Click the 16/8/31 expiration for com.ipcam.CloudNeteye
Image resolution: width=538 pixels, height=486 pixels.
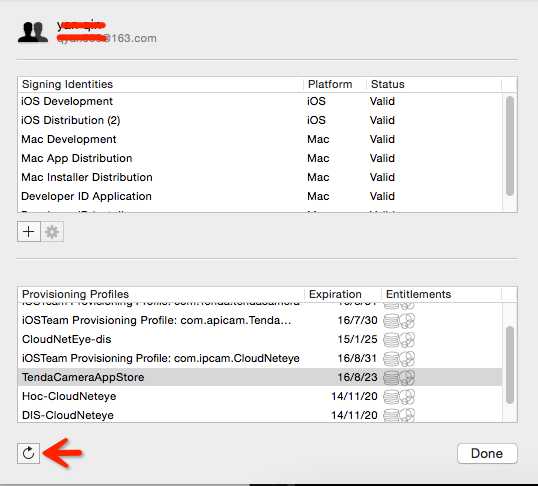[357, 358]
